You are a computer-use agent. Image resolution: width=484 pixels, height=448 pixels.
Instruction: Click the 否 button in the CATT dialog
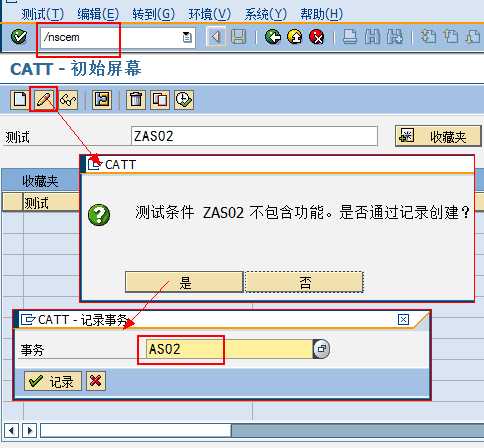(x=304, y=282)
